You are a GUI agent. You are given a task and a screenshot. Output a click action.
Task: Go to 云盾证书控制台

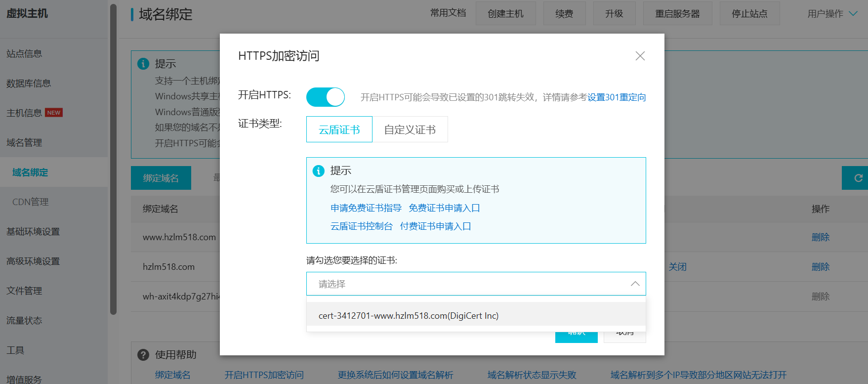click(361, 226)
